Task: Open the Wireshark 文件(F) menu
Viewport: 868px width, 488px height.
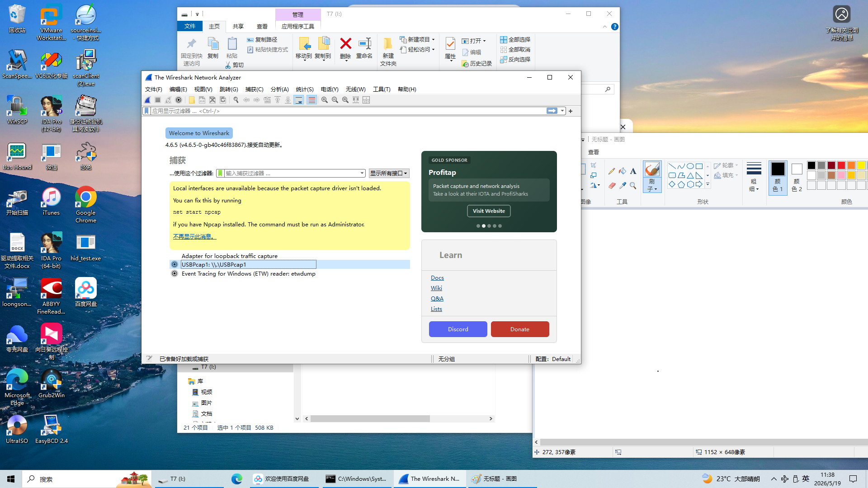Action: pos(154,89)
